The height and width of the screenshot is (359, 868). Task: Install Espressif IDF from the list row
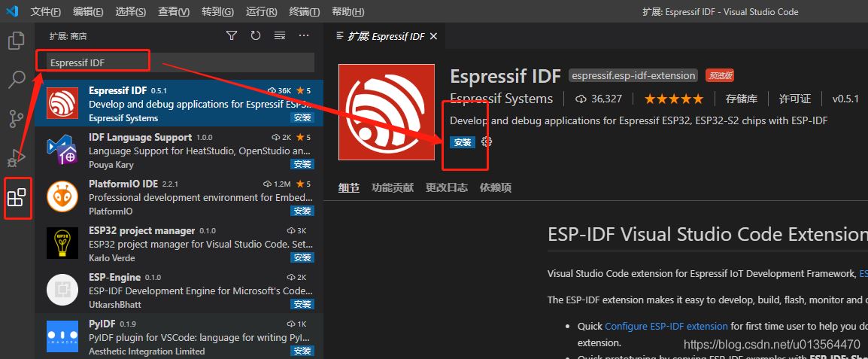[302, 117]
